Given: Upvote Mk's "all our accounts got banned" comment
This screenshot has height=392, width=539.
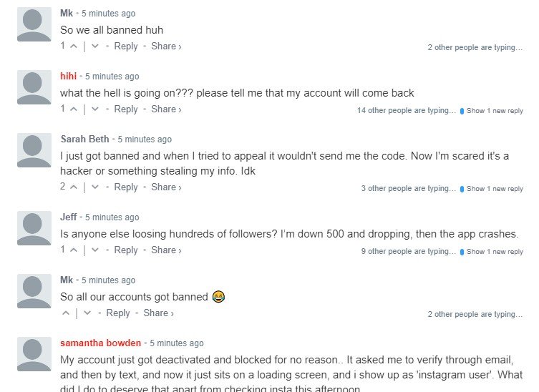Looking at the screenshot, I should click(67, 313).
